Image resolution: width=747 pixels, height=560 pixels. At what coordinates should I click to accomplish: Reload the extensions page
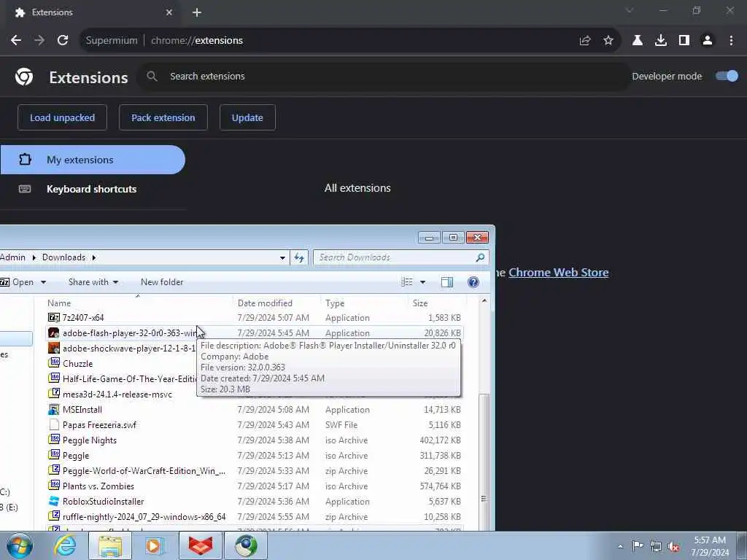[x=63, y=41]
